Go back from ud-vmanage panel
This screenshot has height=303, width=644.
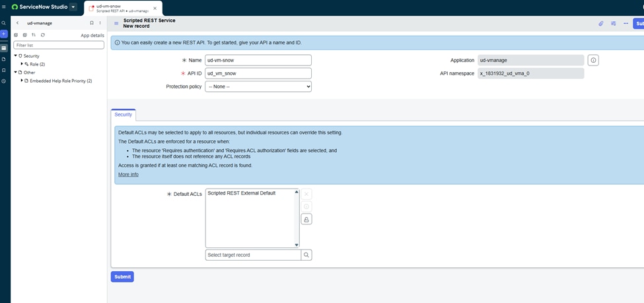coord(17,23)
